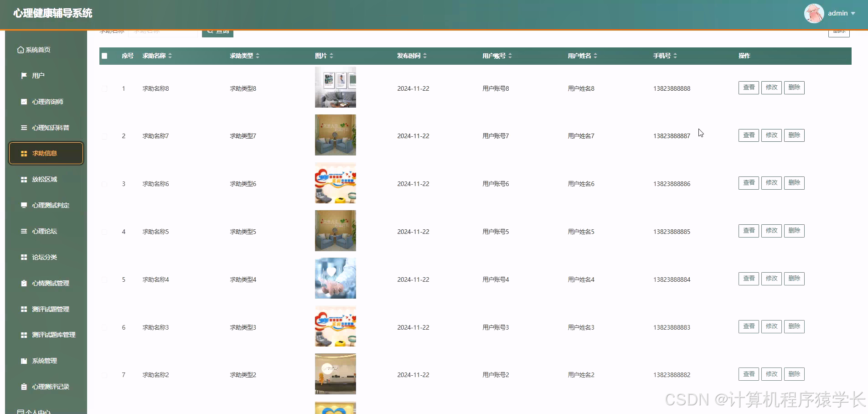Open 系统管理 menu item
Image resolution: width=868 pixels, height=414 pixels.
pos(46,361)
